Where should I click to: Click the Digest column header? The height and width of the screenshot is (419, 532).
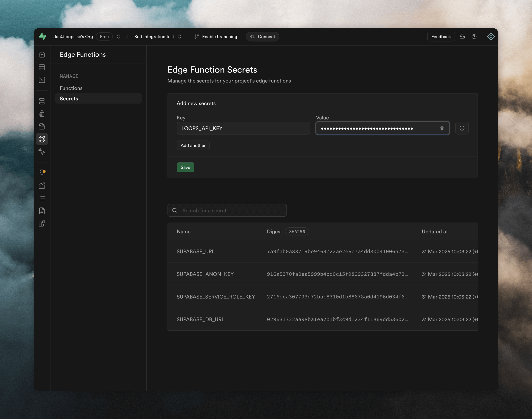pyautogui.click(x=274, y=232)
